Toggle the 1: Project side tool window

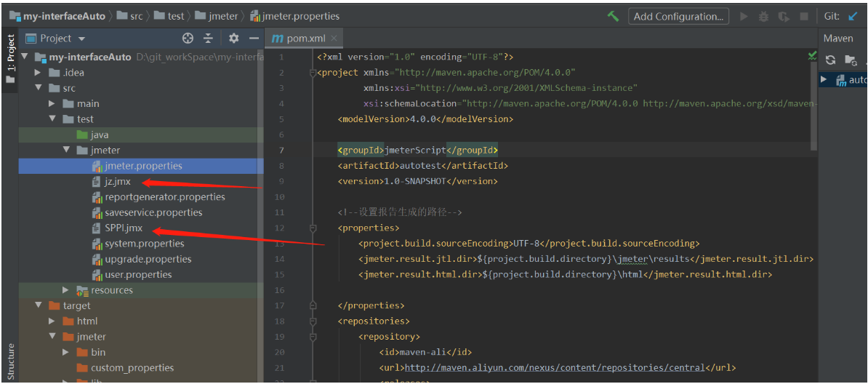(x=10, y=55)
